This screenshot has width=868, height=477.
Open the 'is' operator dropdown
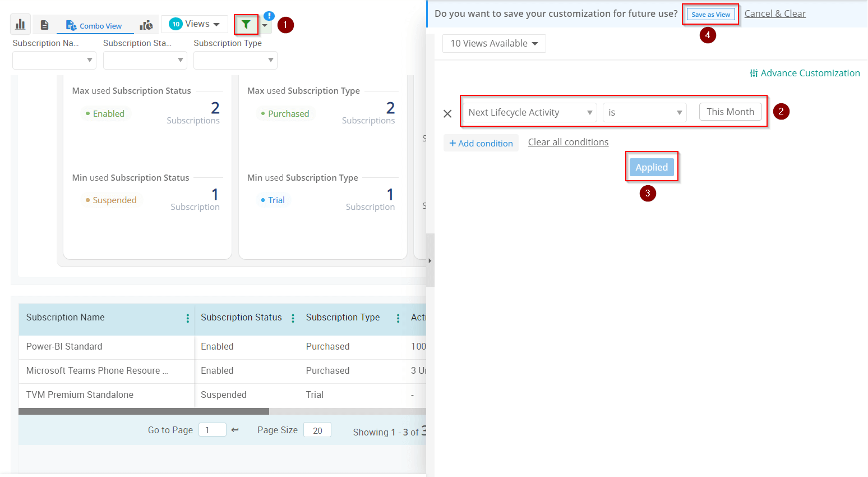(644, 113)
